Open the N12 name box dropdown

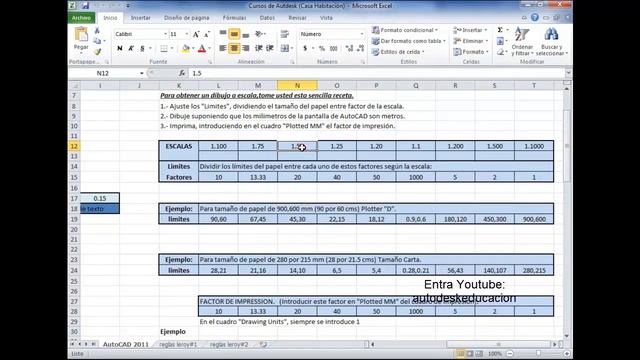point(142,73)
